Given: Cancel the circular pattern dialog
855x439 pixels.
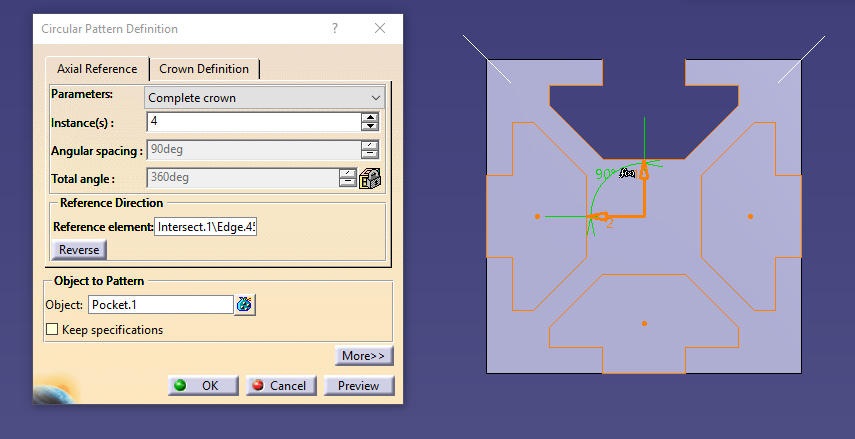Looking at the screenshot, I should [x=281, y=386].
